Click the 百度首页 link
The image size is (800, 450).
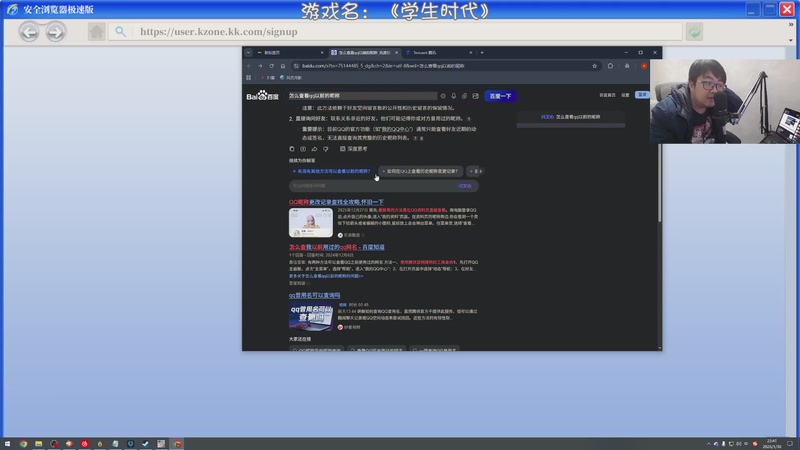tap(607, 95)
